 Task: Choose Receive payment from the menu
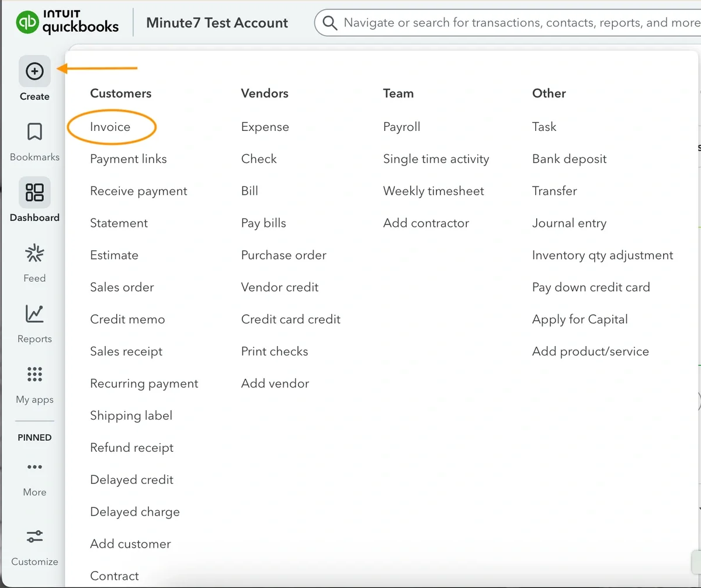[138, 191]
